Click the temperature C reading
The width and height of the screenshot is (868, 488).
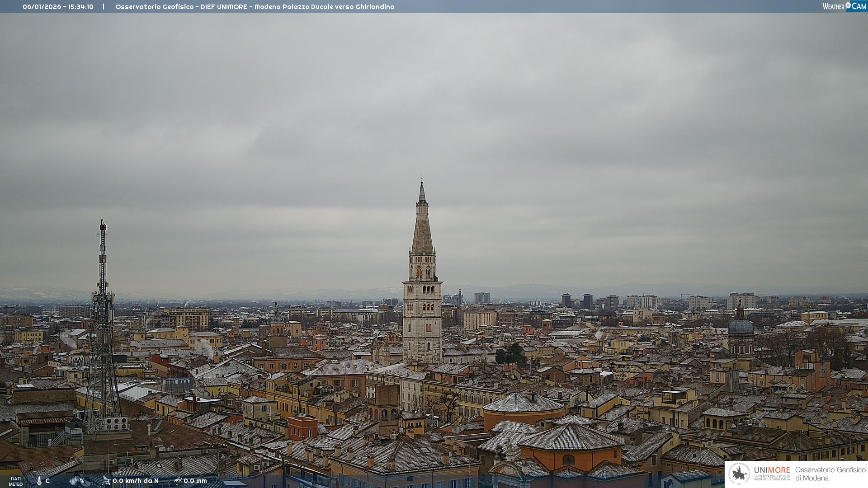[x=47, y=481]
